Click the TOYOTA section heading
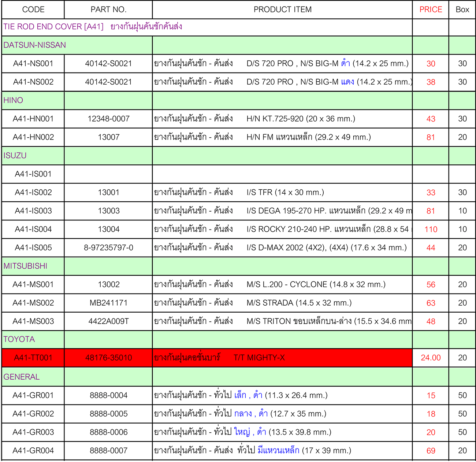The image size is (476, 462). (x=19, y=339)
